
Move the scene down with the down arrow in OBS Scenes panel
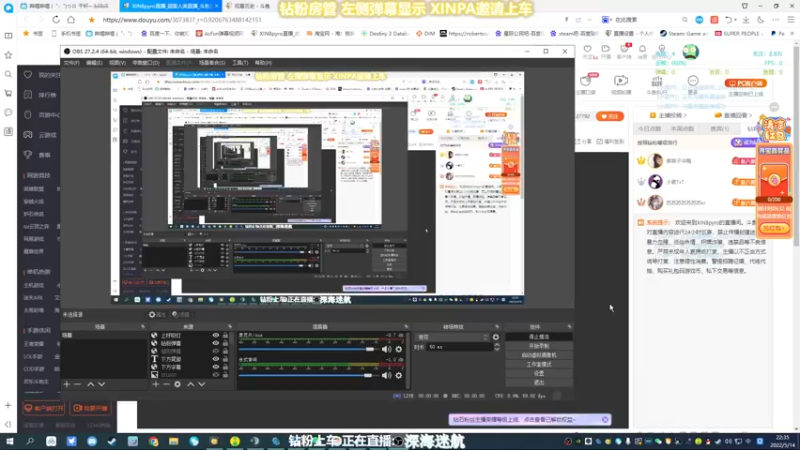click(102, 384)
